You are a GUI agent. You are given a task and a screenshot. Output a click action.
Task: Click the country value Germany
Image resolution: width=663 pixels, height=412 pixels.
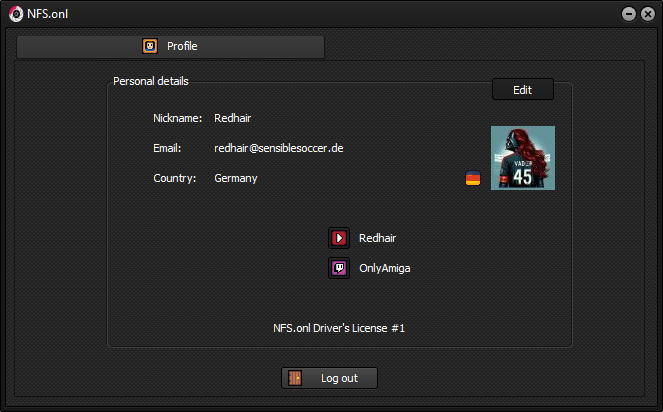tap(236, 178)
